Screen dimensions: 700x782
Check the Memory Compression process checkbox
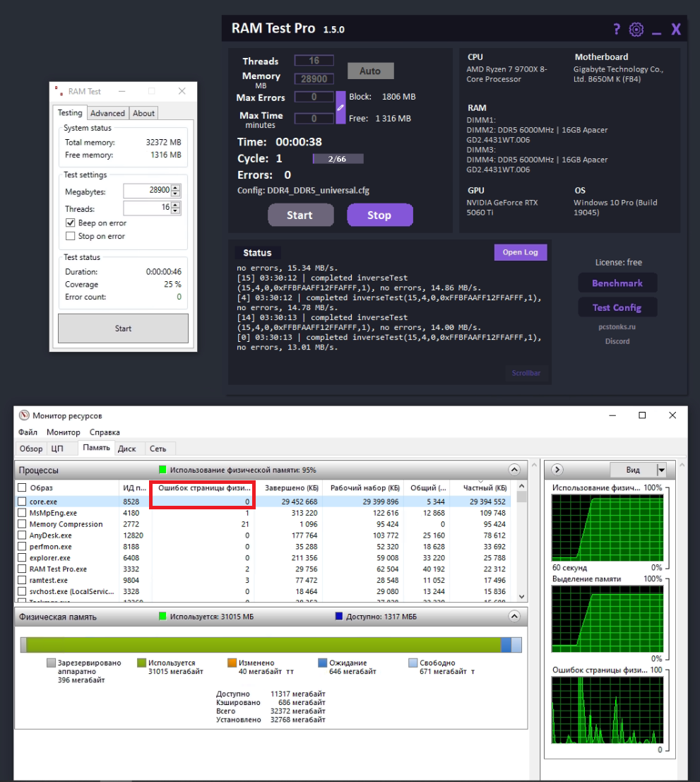click(x=22, y=524)
